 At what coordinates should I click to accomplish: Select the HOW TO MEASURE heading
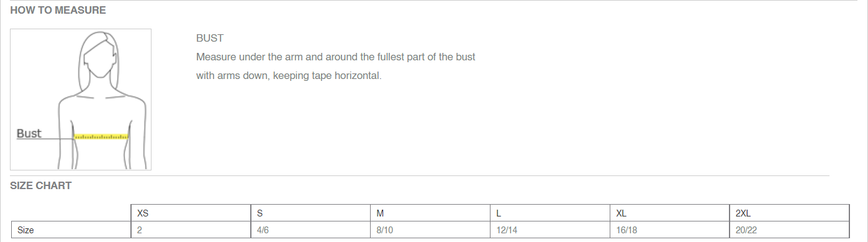tap(58, 10)
